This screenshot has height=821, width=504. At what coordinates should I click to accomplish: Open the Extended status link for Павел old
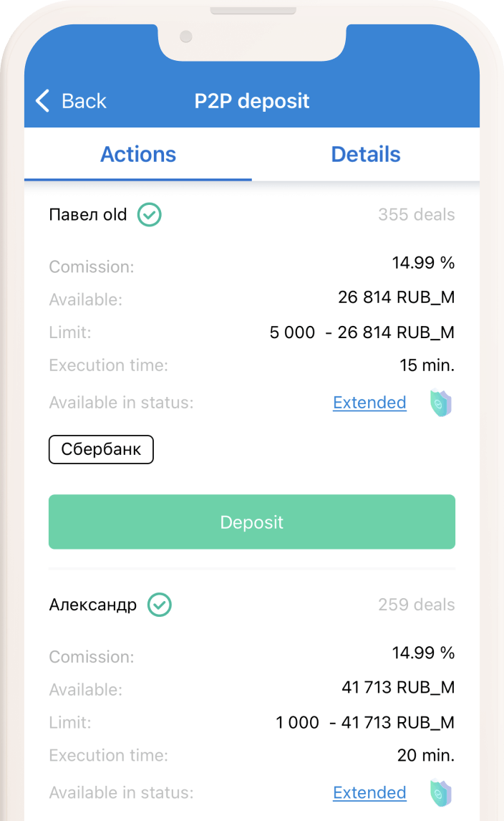369,403
